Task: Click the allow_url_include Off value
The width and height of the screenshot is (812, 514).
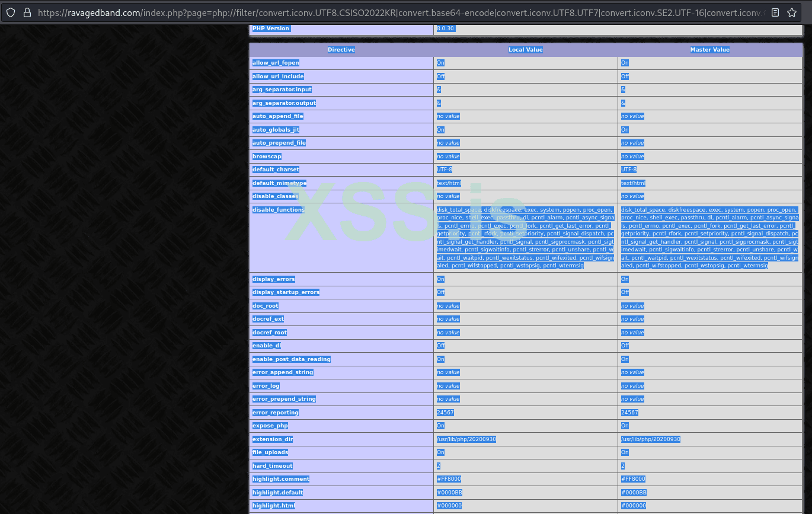Action: coord(440,76)
